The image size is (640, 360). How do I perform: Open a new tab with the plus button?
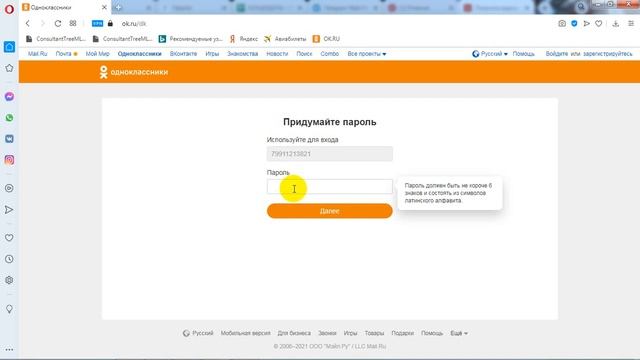(x=118, y=7)
